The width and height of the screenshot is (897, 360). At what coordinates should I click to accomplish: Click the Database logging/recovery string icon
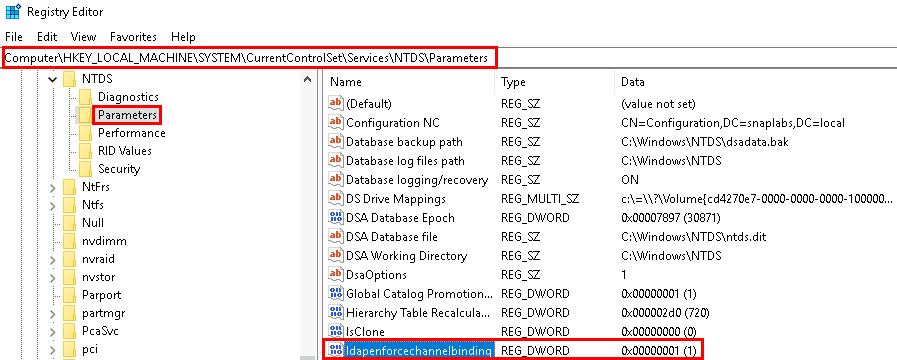[335, 180]
